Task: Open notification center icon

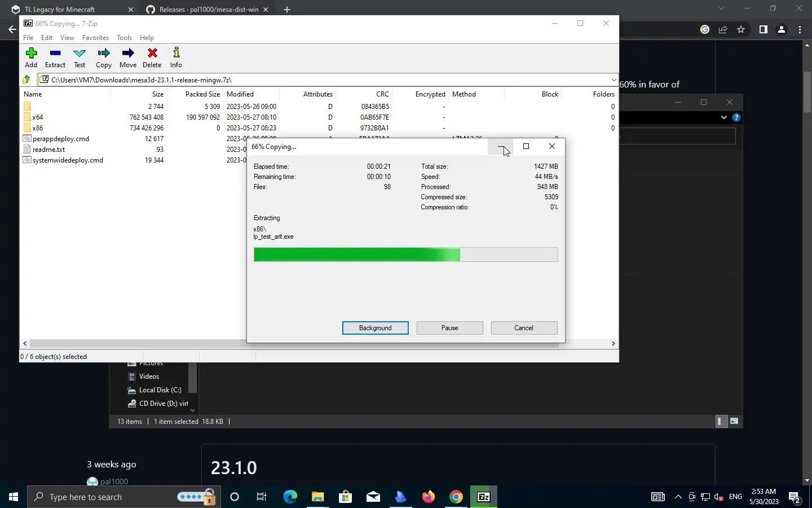Action: click(x=795, y=497)
